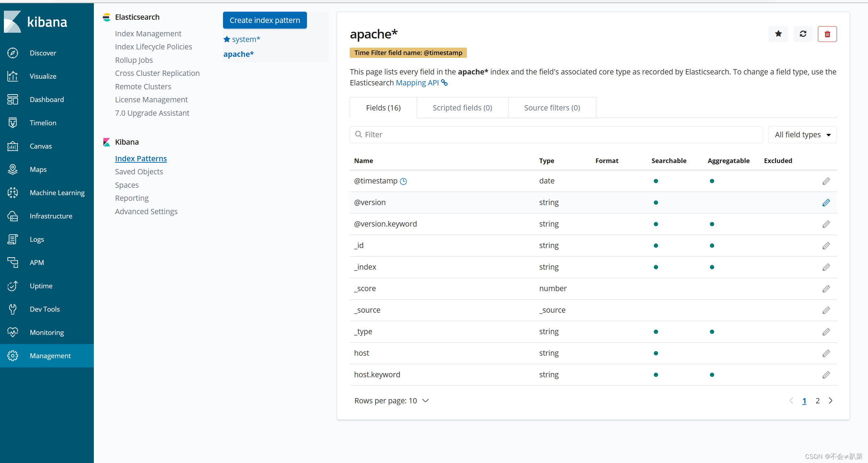Click Searchable column header
This screenshot has height=463, width=868.
[669, 161]
